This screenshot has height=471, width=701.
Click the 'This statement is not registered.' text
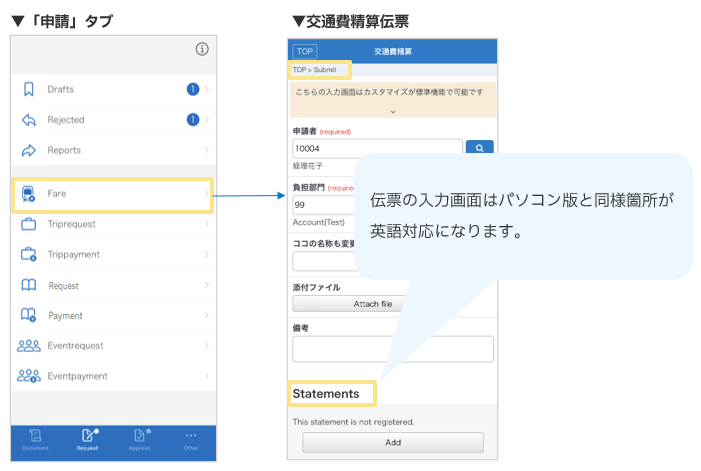(353, 422)
